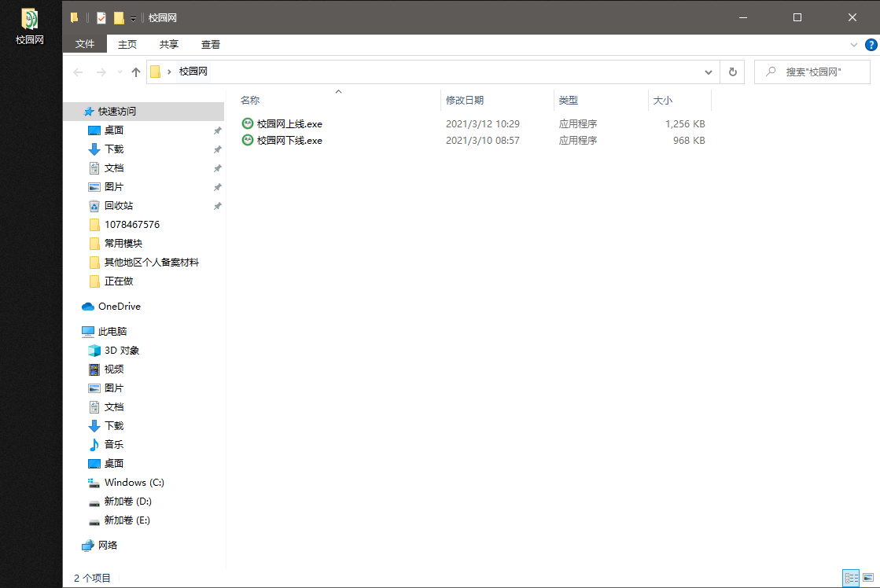Image resolution: width=880 pixels, height=588 pixels.
Task: Refresh the current folder view
Action: pos(732,72)
